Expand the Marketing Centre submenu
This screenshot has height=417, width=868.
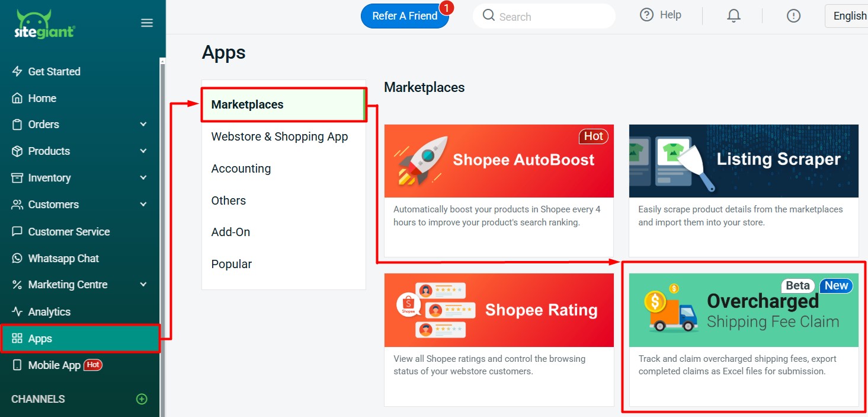[x=143, y=285]
